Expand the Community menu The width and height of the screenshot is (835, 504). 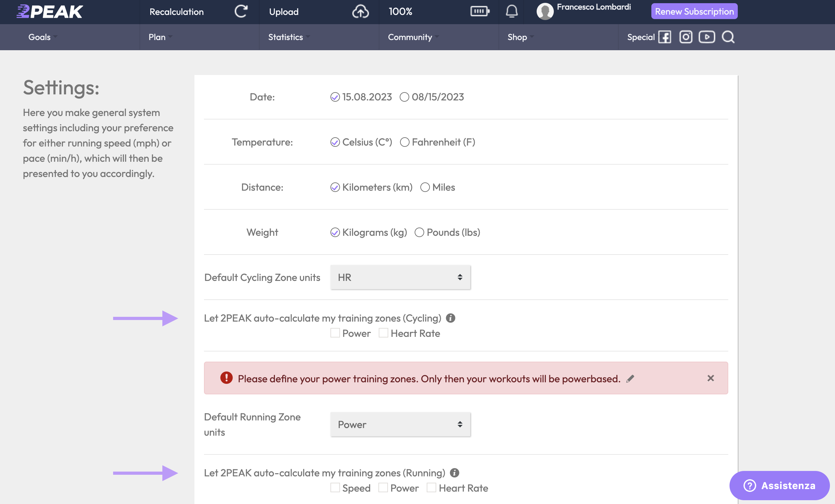[x=413, y=37]
